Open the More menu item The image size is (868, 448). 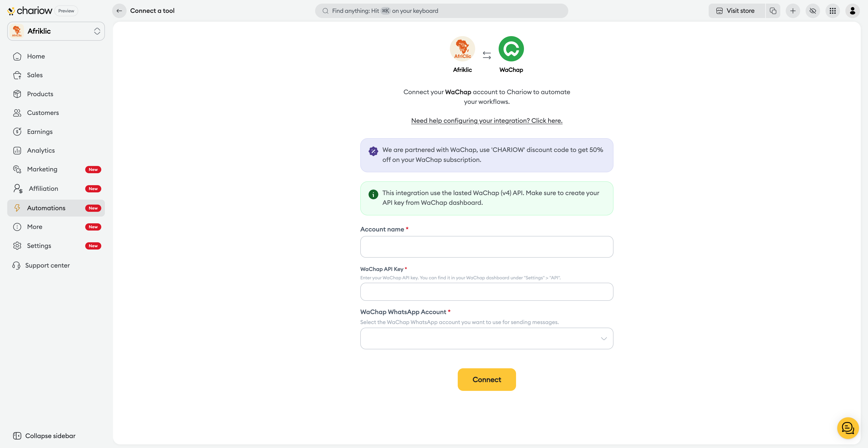coord(35,226)
